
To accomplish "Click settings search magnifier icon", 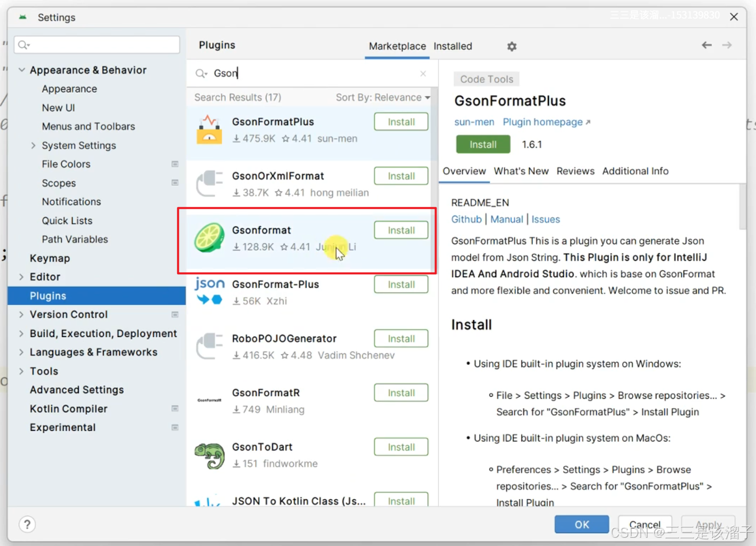I will click(24, 45).
